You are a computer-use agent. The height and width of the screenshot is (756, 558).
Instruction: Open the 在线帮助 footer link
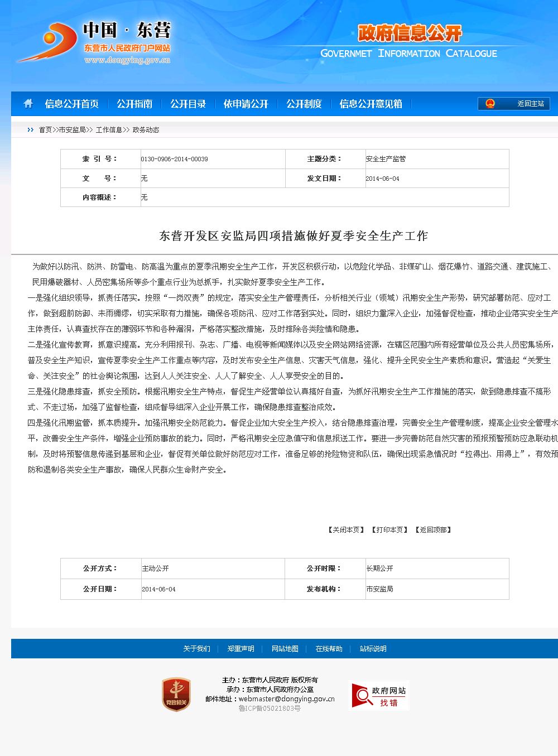(329, 649)
